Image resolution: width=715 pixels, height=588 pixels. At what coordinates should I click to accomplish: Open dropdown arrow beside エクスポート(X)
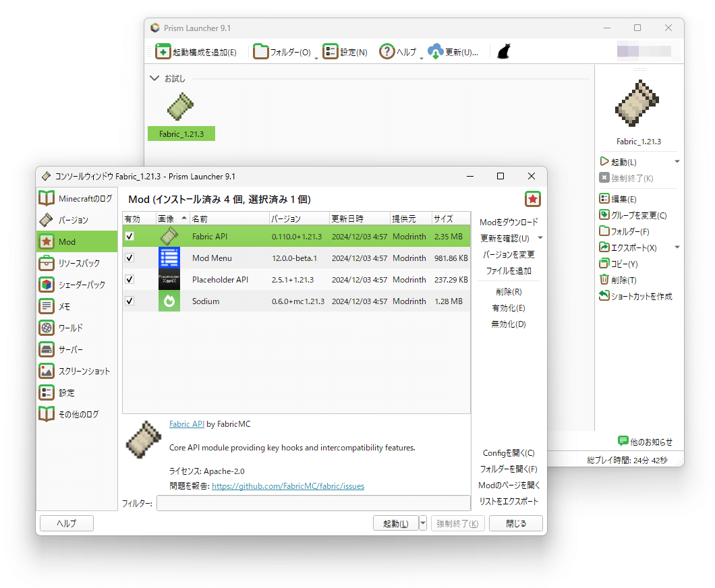(x=677, y=247)
